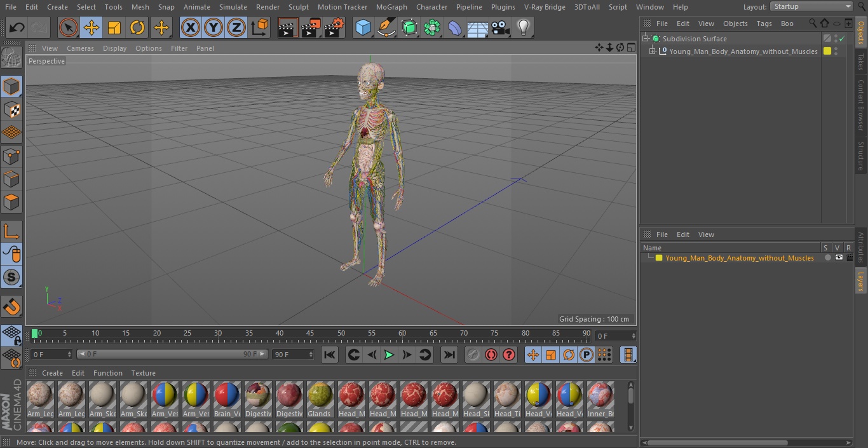Open the Simulate menu

[x=233, y=7]
